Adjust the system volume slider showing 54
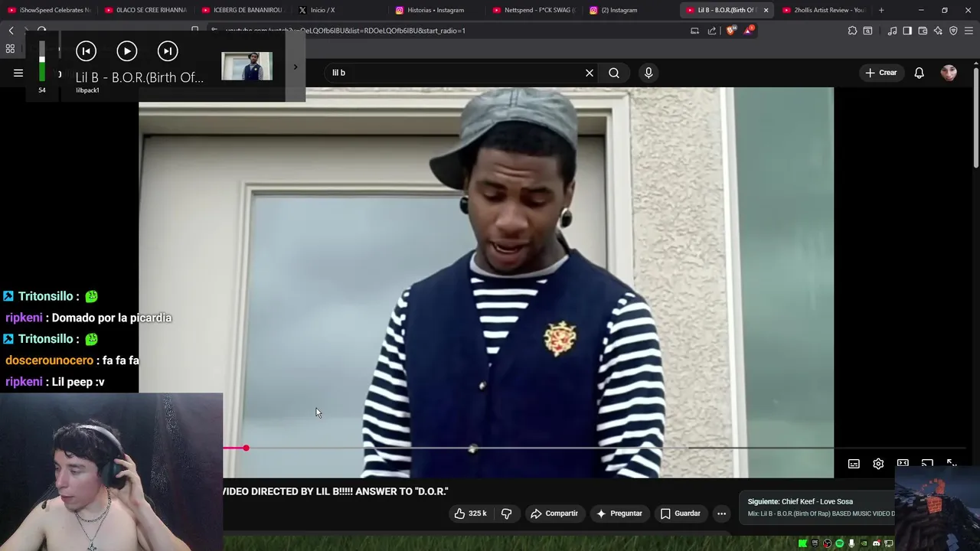The height and width of the screenshot is (551, 980). pos(42,63)
